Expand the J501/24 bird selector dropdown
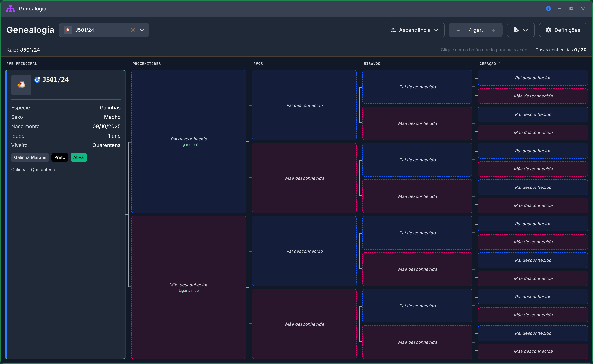The width and height of the screenshot is (593, 364). click(142, 30)
